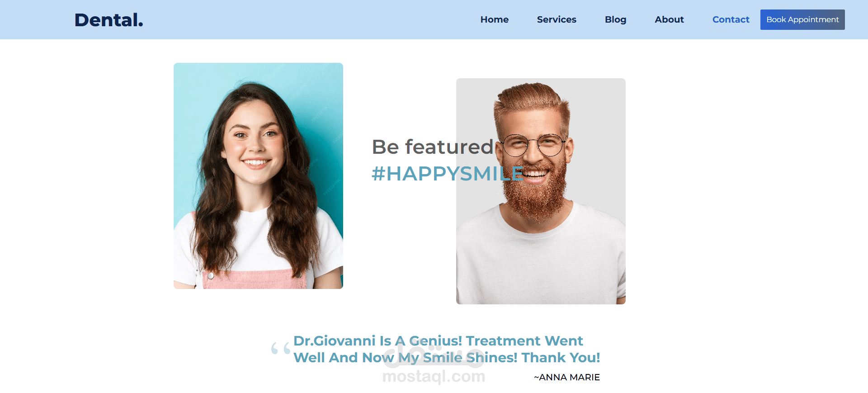Open the Contact link
The image size is (868, 393).
coord(731,19)
